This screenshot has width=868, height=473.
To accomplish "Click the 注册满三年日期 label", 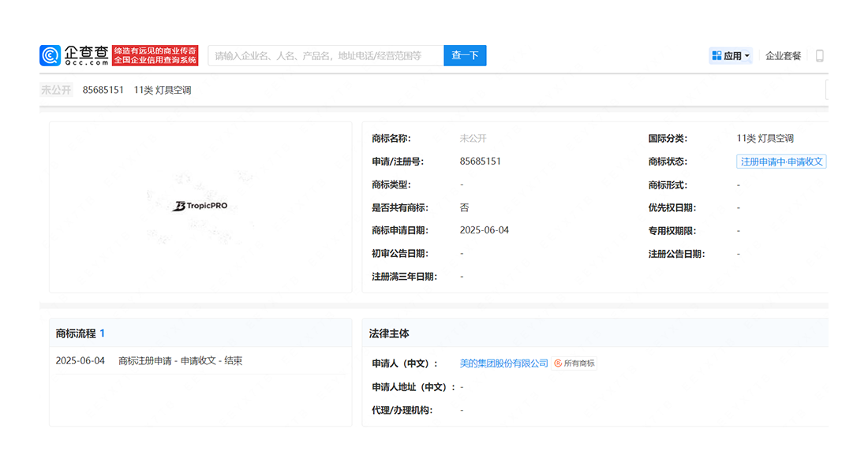I will 405,277.
